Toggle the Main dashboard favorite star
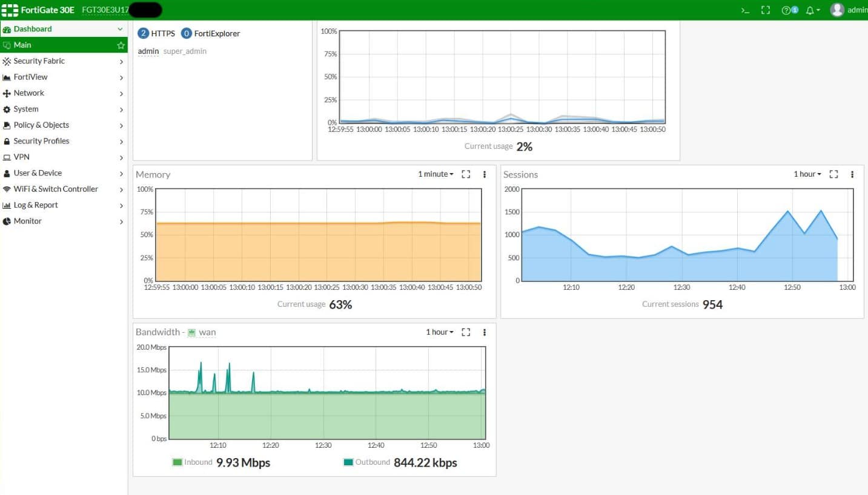This screenshot has height=495, width=868. pos(120,44)
